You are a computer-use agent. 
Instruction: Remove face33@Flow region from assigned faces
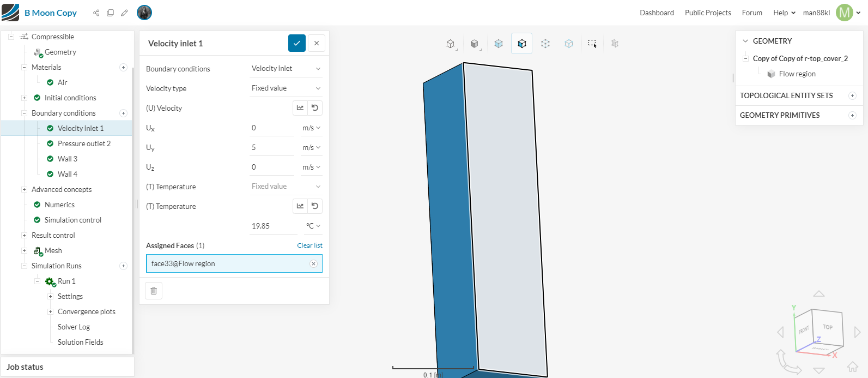tap(313, 263)
